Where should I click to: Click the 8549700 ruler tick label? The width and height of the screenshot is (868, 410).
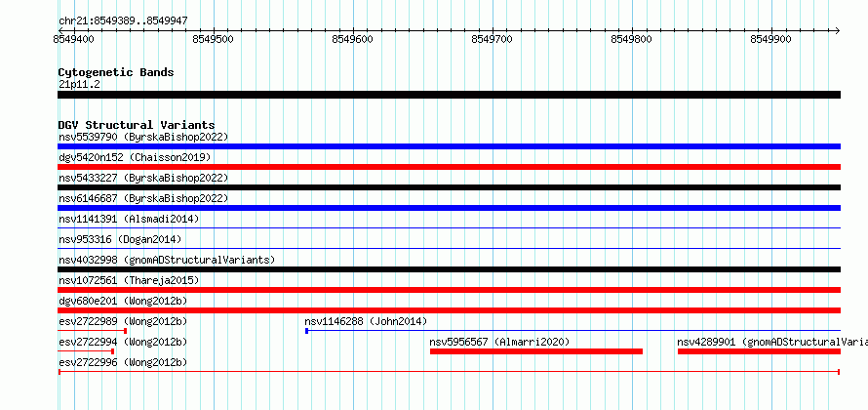pos(493,39)
